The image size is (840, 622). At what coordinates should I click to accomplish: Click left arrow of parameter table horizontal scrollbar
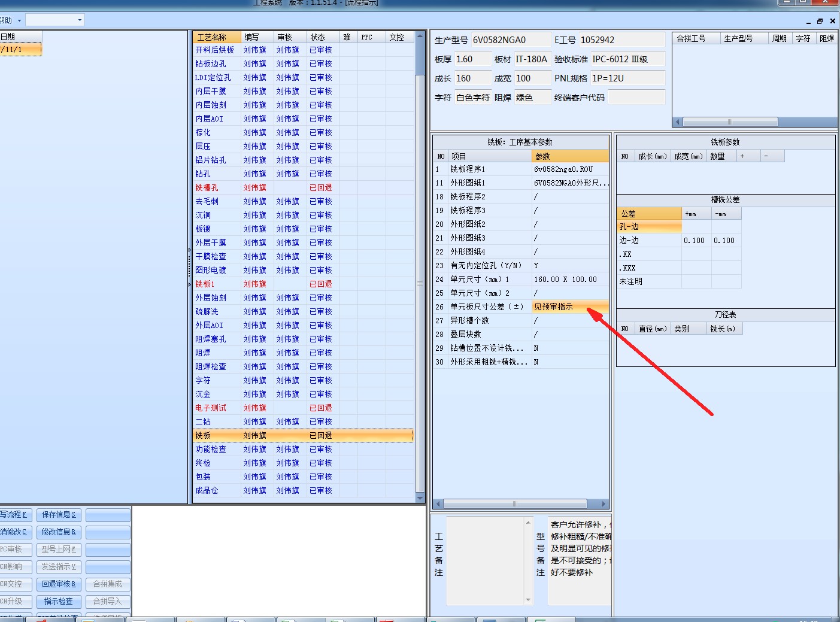[x=438, y=504]
